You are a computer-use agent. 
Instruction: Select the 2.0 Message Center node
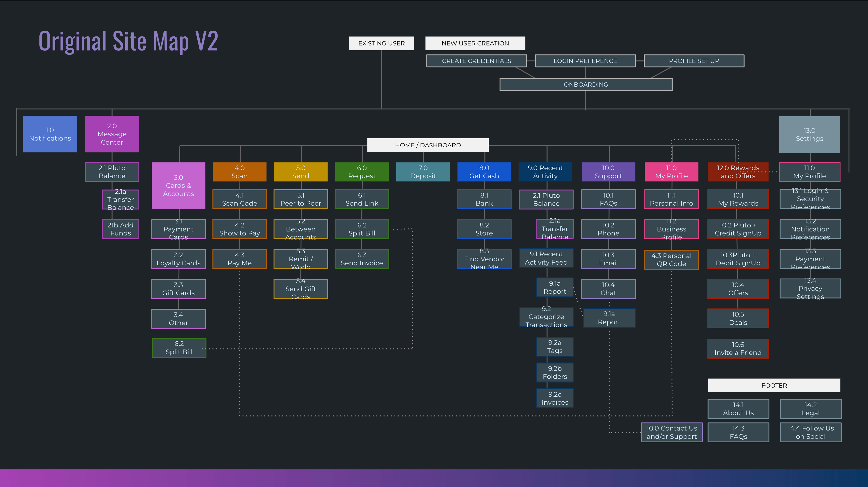click(112, 134)
